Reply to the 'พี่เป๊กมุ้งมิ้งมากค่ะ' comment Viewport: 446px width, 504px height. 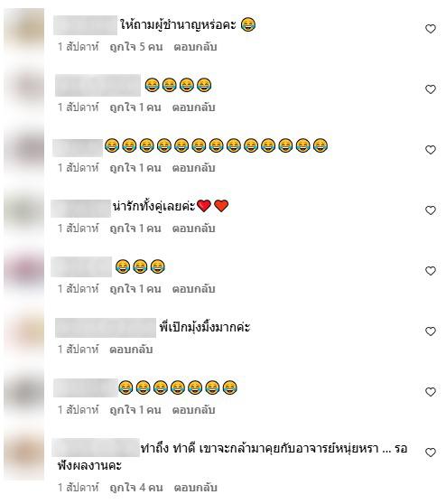[x=131, y=350]
